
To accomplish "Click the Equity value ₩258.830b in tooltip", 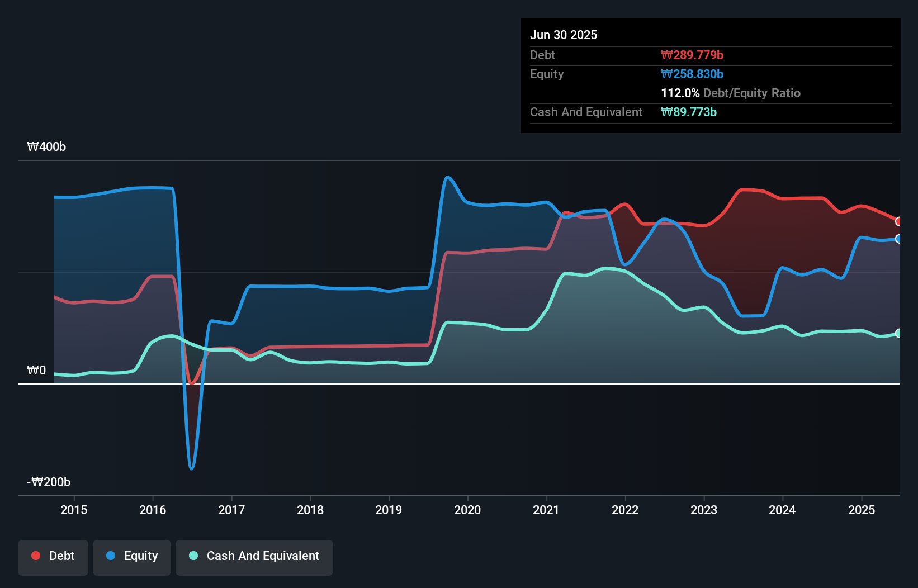I will [692, 74].
